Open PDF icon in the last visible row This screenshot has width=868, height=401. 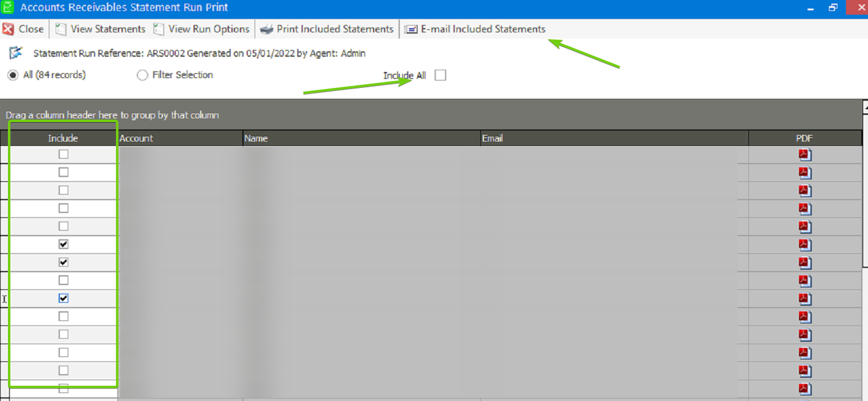coord(805,389)
